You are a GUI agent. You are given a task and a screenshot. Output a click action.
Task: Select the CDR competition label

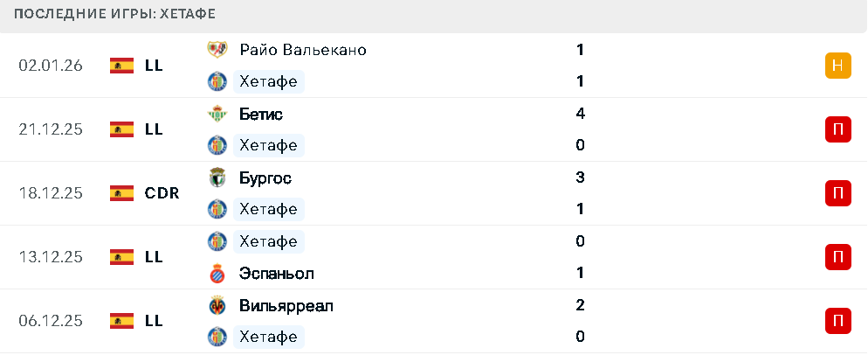pos(162,193)
